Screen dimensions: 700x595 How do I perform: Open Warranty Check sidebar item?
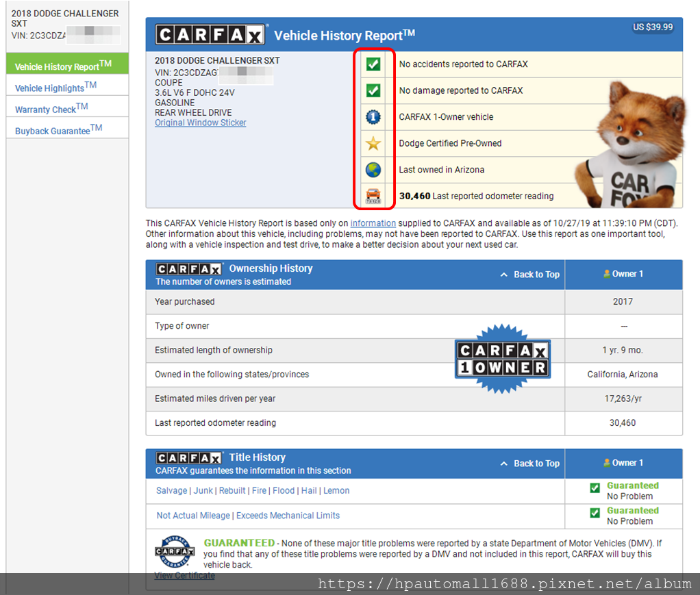(67, 106)
